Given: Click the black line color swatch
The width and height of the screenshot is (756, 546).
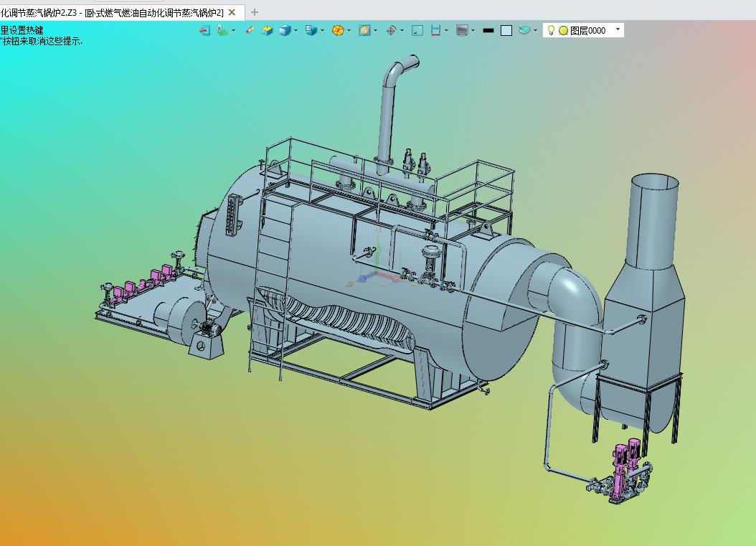Looking at the screenshot, I should (x=488, y=30).
